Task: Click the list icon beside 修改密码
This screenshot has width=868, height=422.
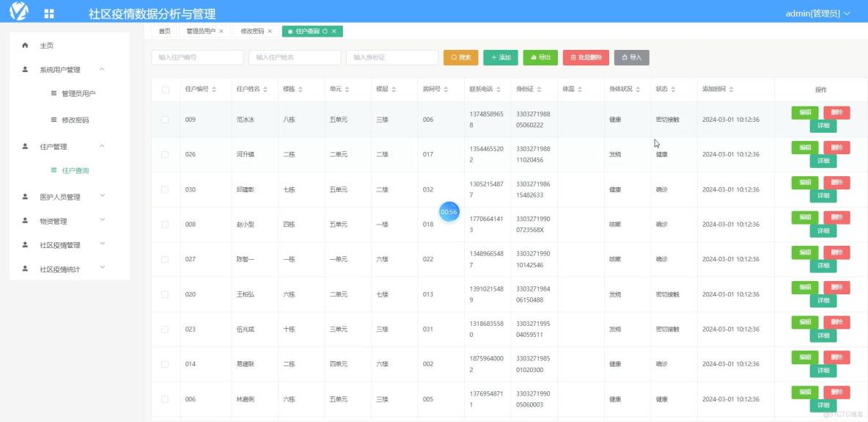Action: pyautogui.click(x=54, y=120)
